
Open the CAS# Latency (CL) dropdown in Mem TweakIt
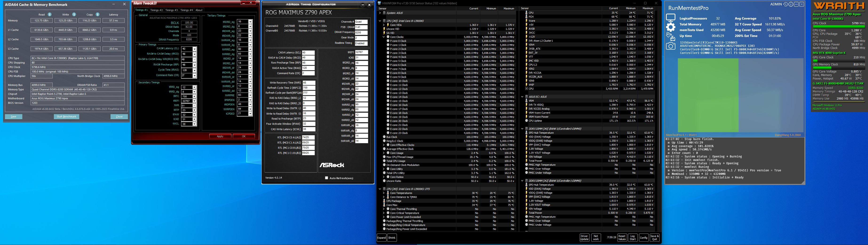[x=194, y=49]
